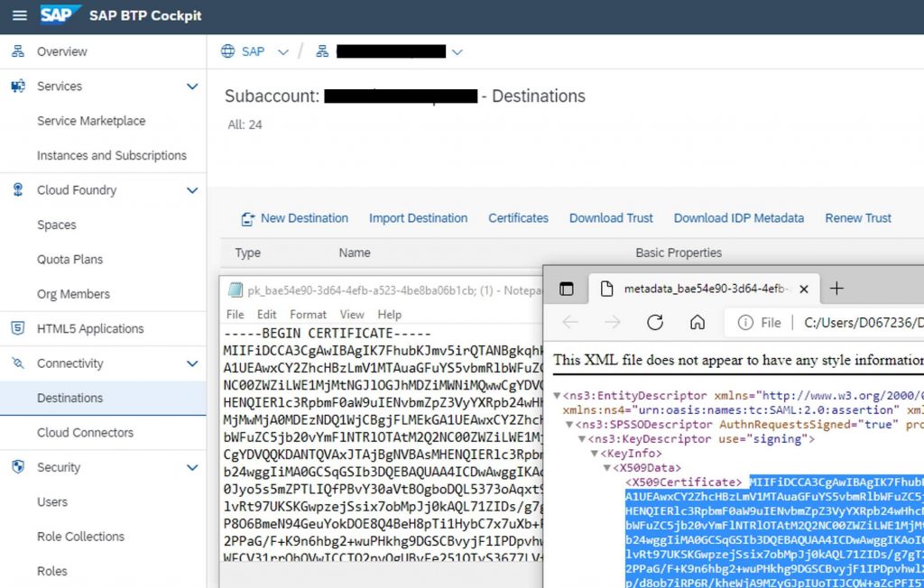Open Notepad View menu
This screenshot has width=924, height=588.
tap(352, 314)
